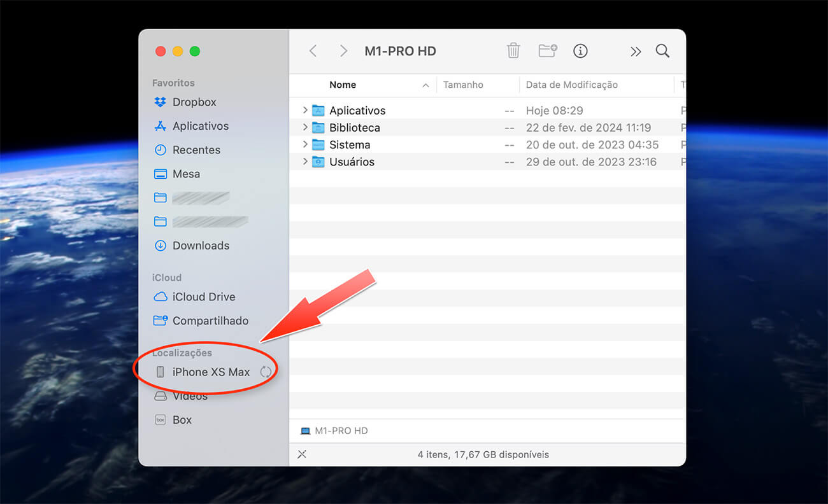Click M1-PRO HD label in path bar
The width and height of the screenshot is (828, 504).
[x=341, y=431]
